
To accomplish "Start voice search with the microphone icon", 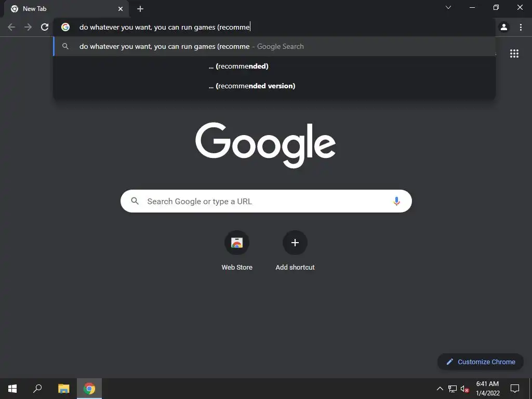I will pos(396,201).
